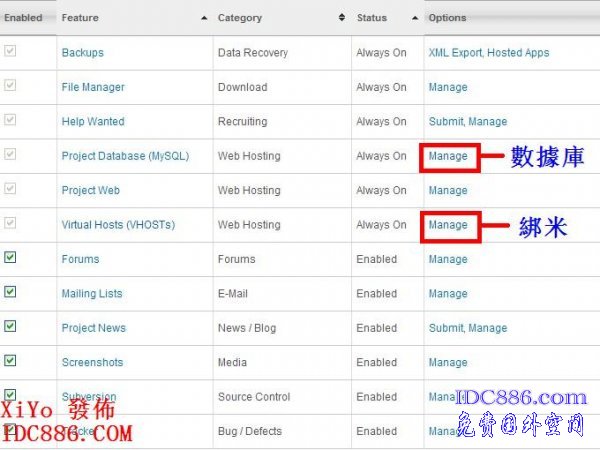Viewport: 600px width, 450px height.
Task: Open File Manager feature link
Action: 93,87
